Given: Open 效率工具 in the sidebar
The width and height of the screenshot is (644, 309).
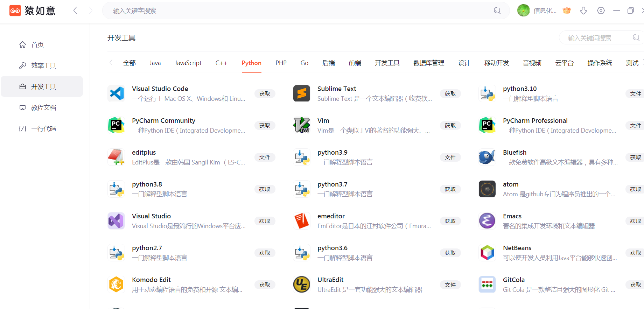Looking at the screenshot, I should 42,66.
